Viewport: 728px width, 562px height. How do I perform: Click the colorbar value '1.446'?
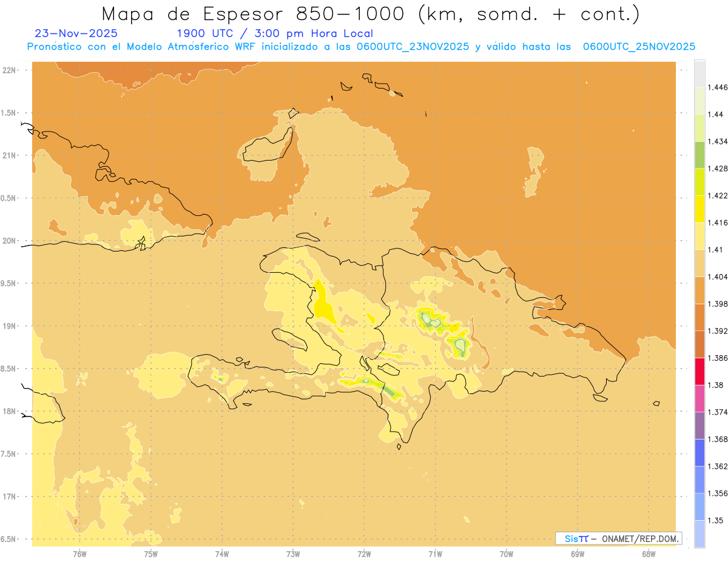717,87
